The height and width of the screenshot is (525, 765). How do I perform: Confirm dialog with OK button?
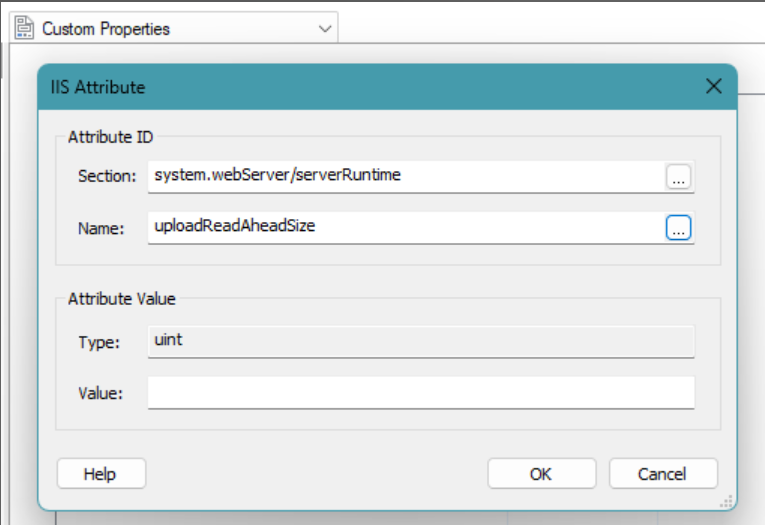pyautogui.click(x=542, y=473)
